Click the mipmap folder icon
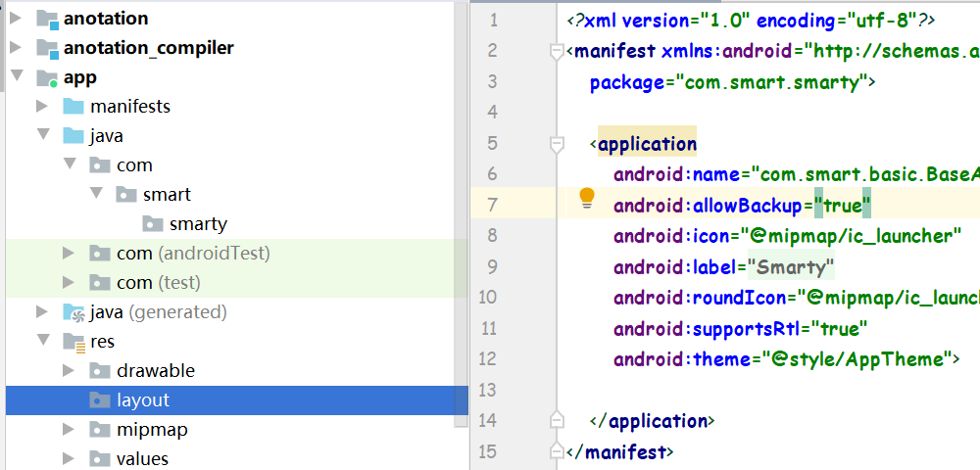Screen dimensions: 980x470 coord(100,430)
